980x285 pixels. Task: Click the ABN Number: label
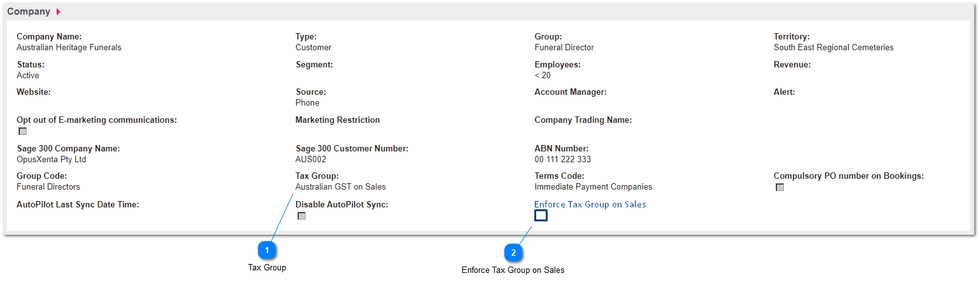tap(562, 149)
